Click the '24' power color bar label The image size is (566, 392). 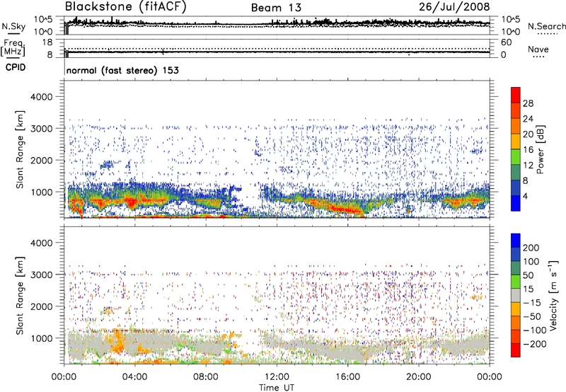click(x=528, y=119)
